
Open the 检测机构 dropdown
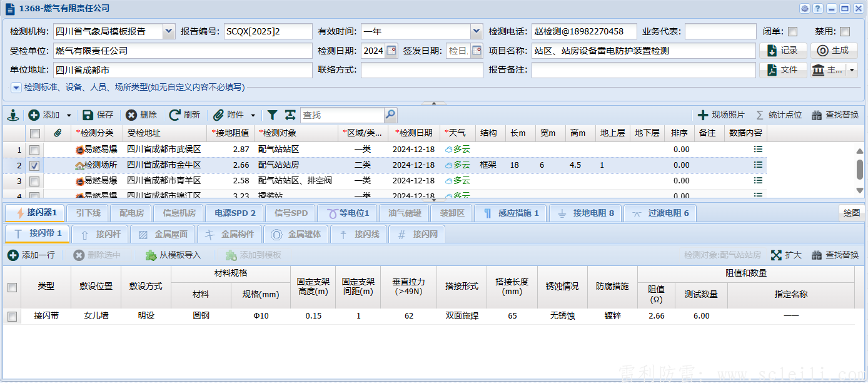tap(169, 31)
